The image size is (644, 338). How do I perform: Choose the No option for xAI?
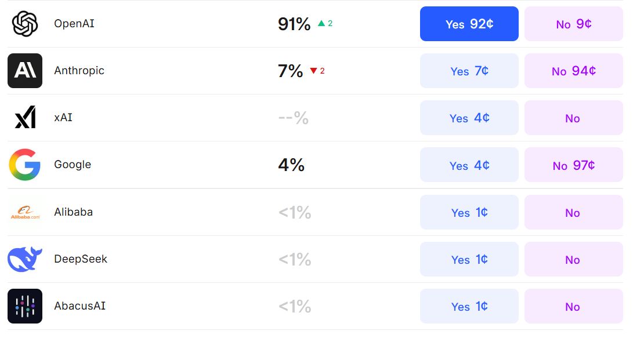573,118
